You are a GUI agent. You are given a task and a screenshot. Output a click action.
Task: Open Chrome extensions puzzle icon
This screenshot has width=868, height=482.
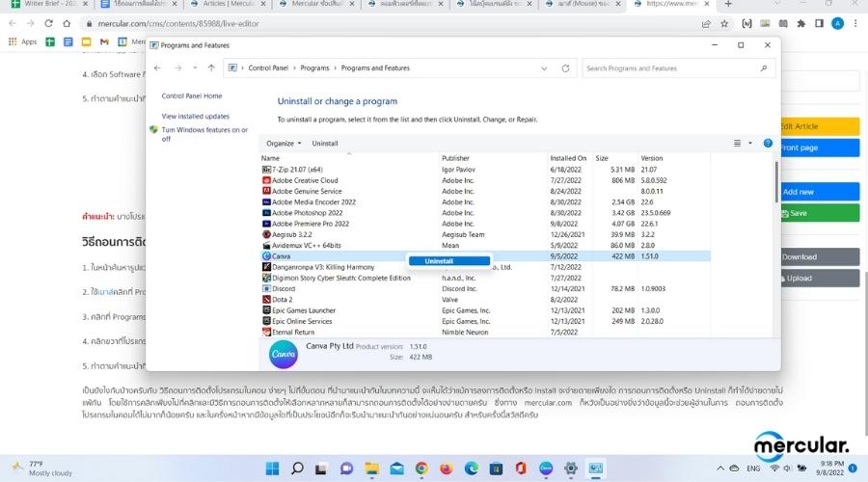801,24
